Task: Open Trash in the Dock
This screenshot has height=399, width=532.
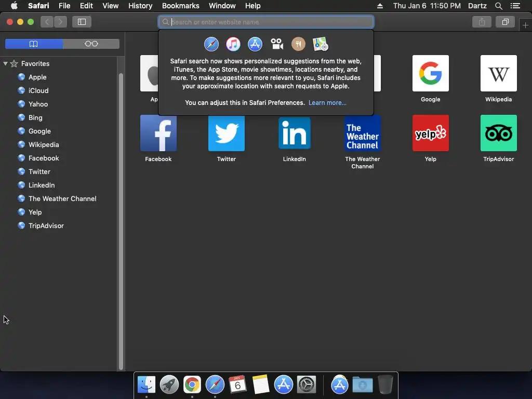Action: point(385,384)
